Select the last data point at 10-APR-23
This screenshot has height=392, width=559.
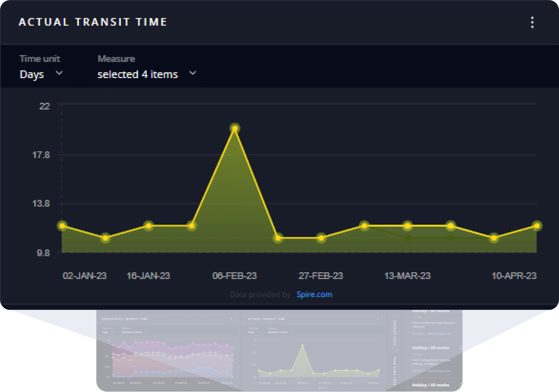[537, 225]
